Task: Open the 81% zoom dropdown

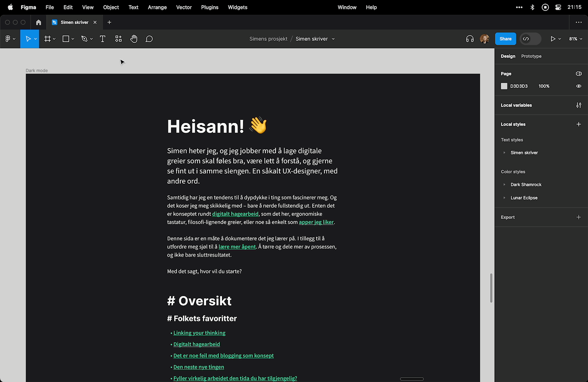Action: [x=576, y=39]
